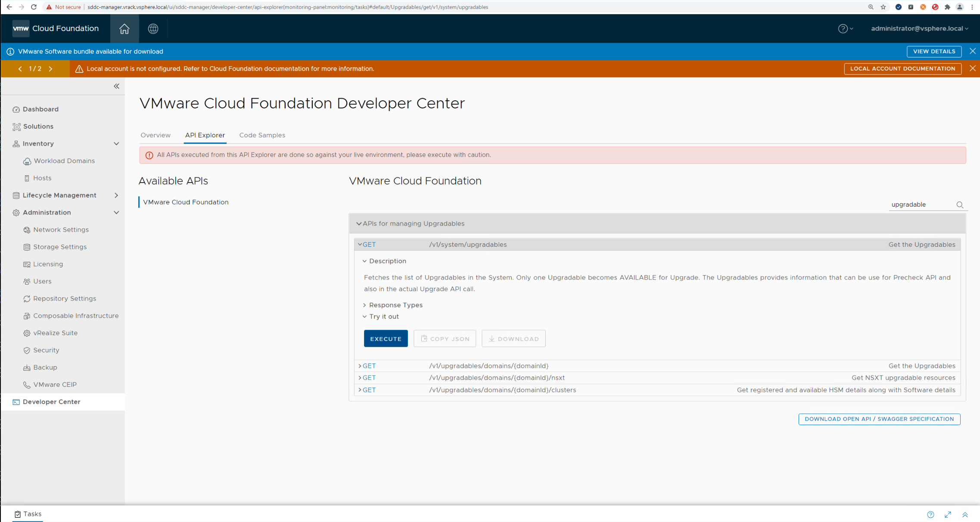Collapse the Description section
This screenshot has height=522, width=980.
tap(365, 261)
